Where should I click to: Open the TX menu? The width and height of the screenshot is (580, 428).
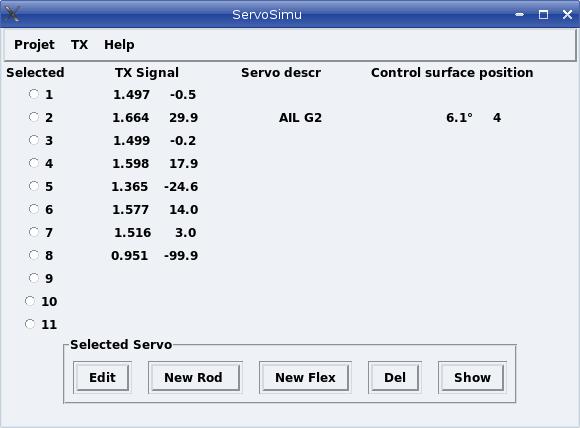click(x=80, y=45)
